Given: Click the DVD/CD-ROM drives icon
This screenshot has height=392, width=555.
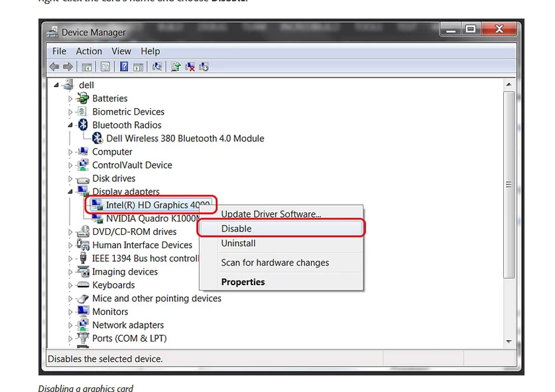Looking at the screenshot, I should point(83,231).
